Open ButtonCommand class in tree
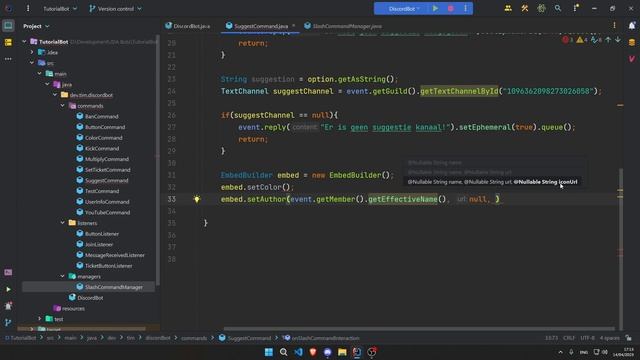The width and height of the screenshot is (640, 360). coord(105,127)
